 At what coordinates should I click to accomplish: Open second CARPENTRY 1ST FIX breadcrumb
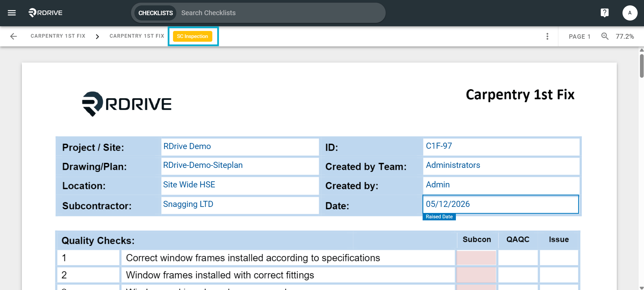click(x=137, y=36)
